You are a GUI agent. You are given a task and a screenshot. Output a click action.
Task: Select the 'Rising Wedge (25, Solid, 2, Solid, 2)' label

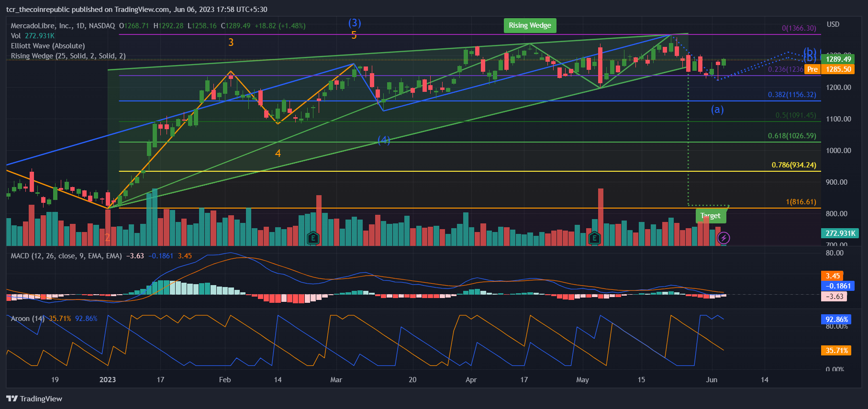[x=68, y=56]
